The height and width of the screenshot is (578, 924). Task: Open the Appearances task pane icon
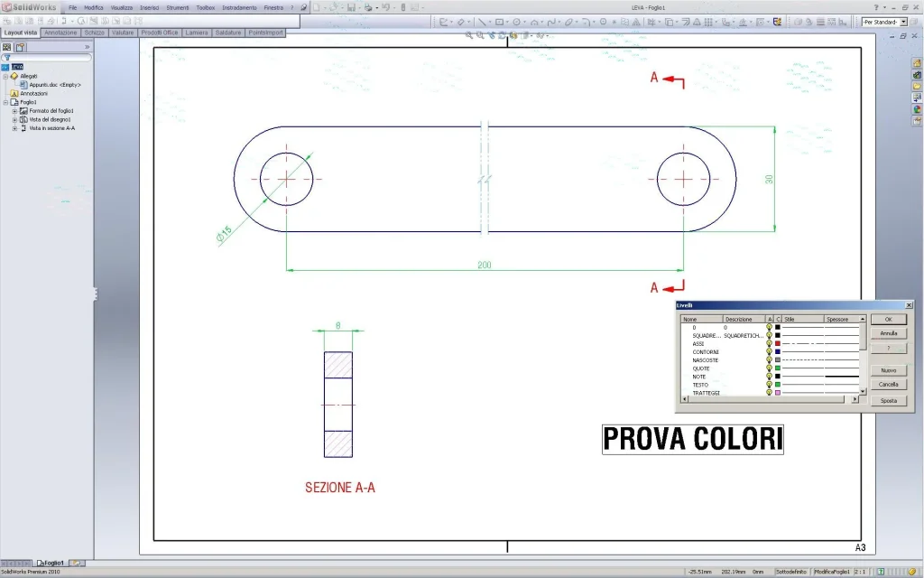[x=917, y=109]
